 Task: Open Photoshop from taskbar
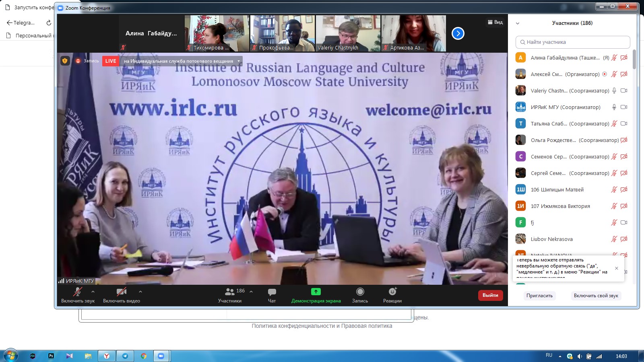[x=51, y=356]
